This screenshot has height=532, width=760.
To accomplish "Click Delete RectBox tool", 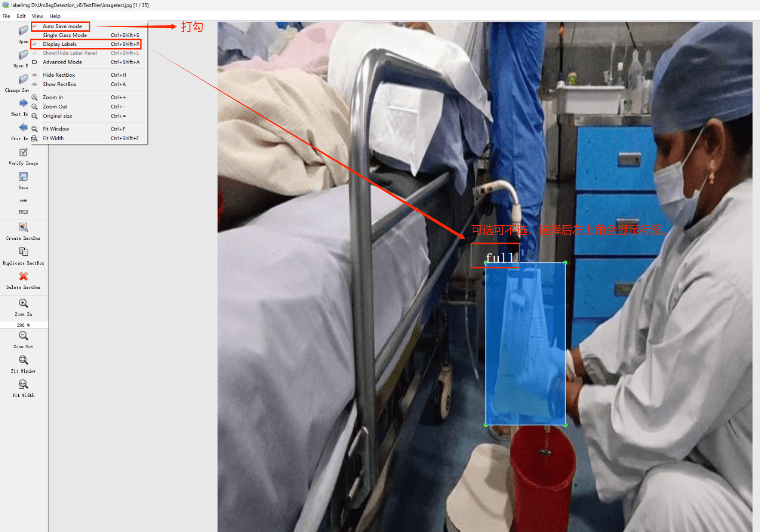I will pyautogui.click(x=23, y=276).
